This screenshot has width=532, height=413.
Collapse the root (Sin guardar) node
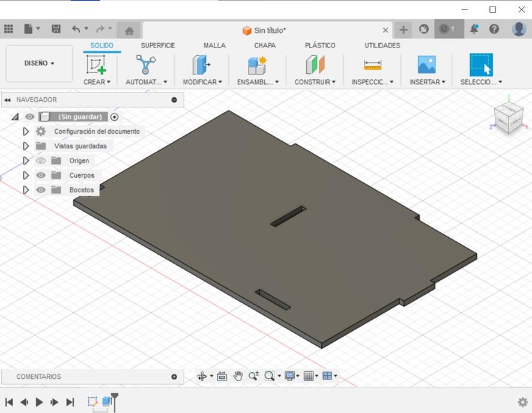[15, 117]
